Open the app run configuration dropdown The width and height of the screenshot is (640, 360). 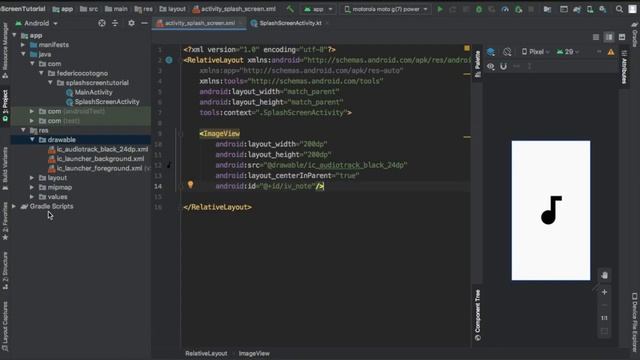318,9
